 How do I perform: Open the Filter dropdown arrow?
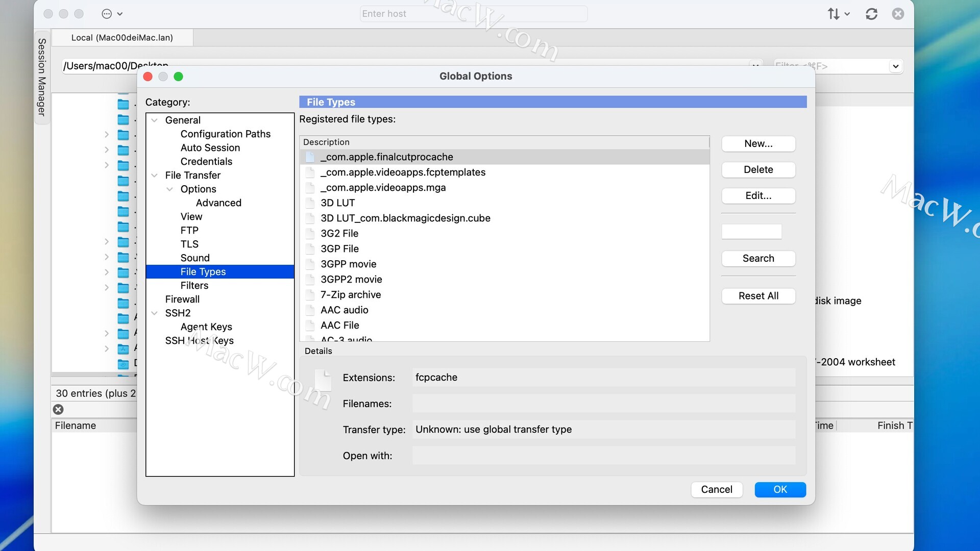click(895, 66)
